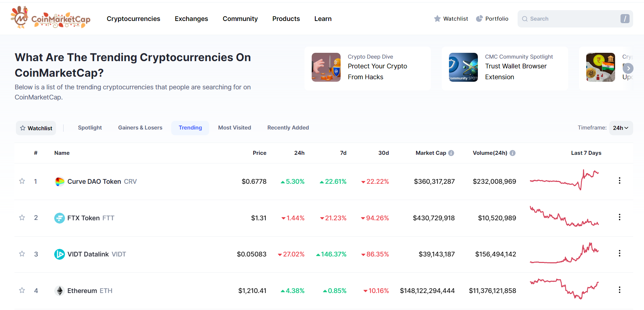Switch to the Most Visited tab
The width and height of the screenshot is (644, 310).
coord(234,128)
